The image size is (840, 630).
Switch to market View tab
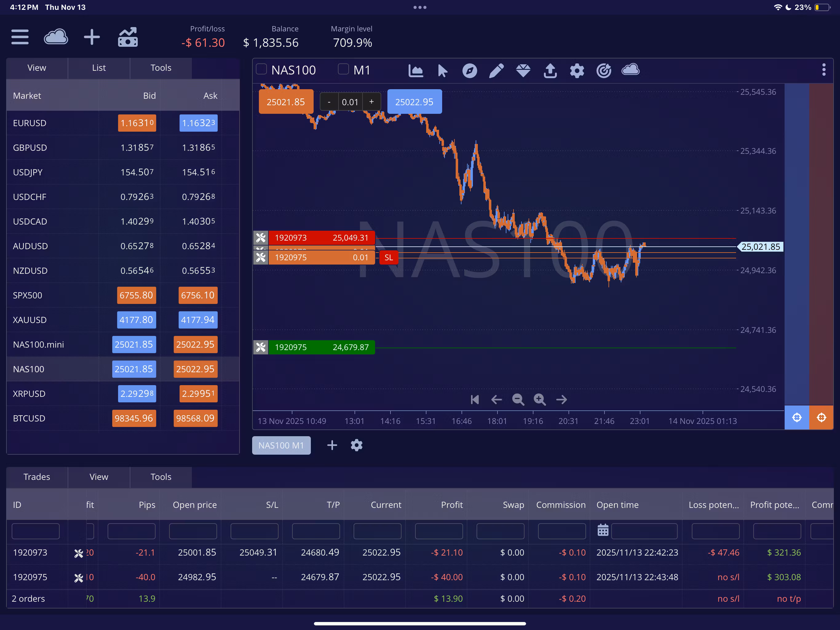click(37, 68)
